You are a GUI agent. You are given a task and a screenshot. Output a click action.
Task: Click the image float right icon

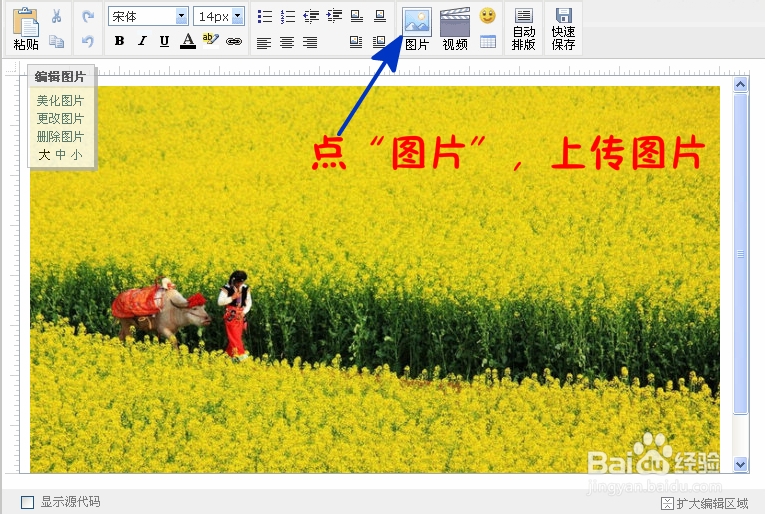tap(379, 42)
